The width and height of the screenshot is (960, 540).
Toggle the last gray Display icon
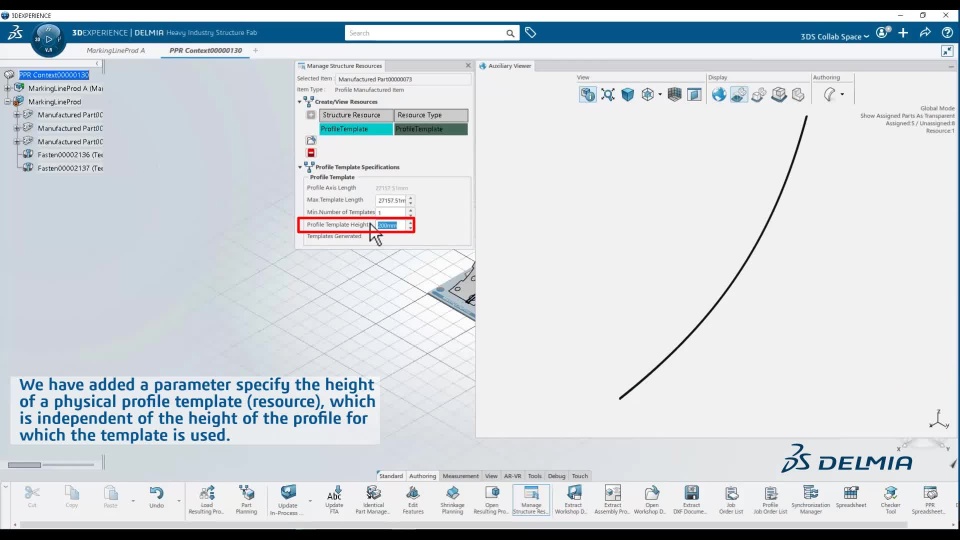798,94
